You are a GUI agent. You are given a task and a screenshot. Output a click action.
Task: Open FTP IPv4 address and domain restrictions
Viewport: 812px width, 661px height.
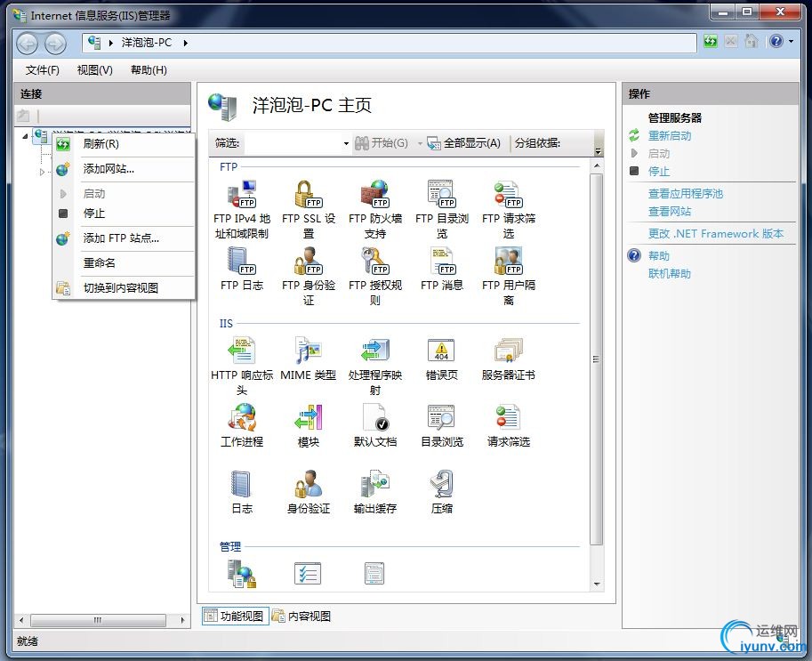242,194
